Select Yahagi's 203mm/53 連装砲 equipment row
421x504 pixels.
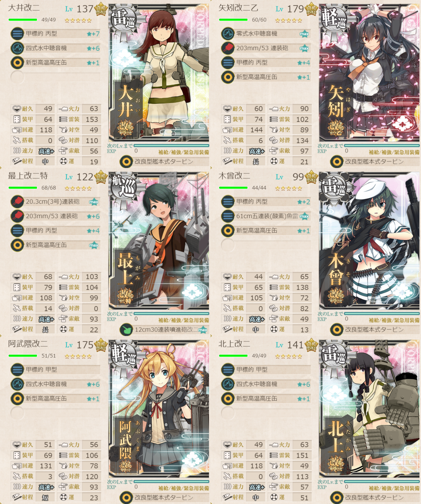point(265,48)
